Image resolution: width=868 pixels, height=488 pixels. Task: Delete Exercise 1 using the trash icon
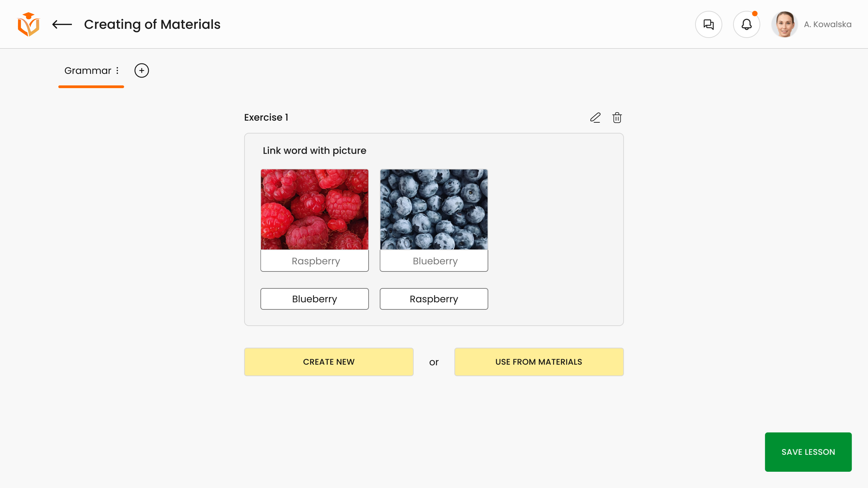(x=617, y=118)
